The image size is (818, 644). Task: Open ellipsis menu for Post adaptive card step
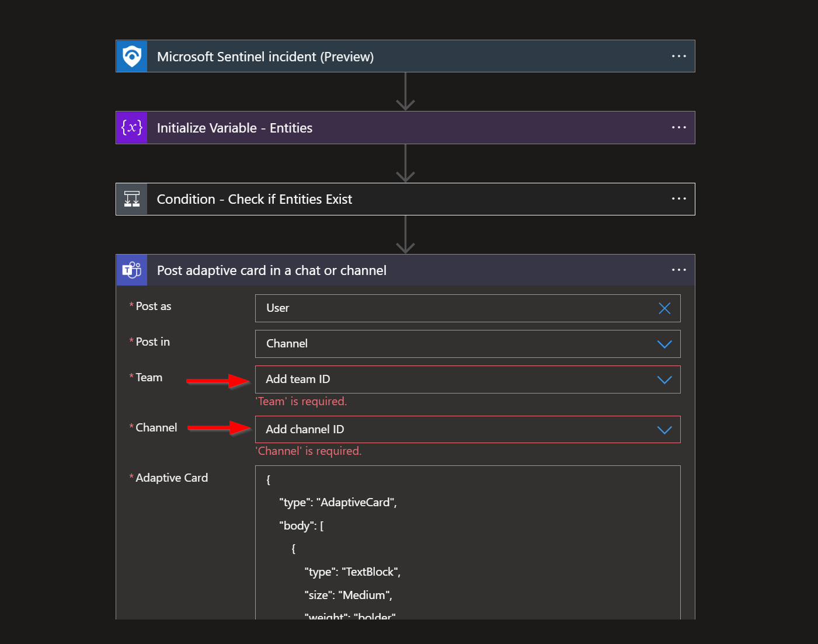[x=678, y=270]
